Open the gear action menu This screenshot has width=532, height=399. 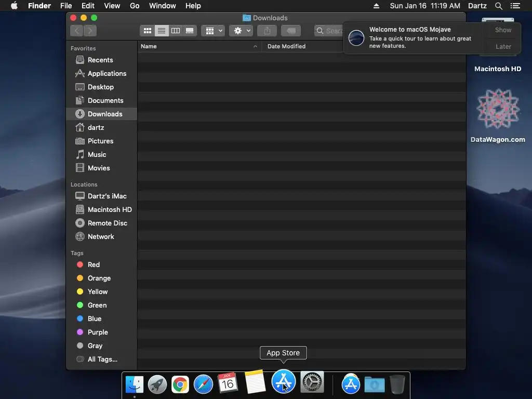(x=241, y=31)
